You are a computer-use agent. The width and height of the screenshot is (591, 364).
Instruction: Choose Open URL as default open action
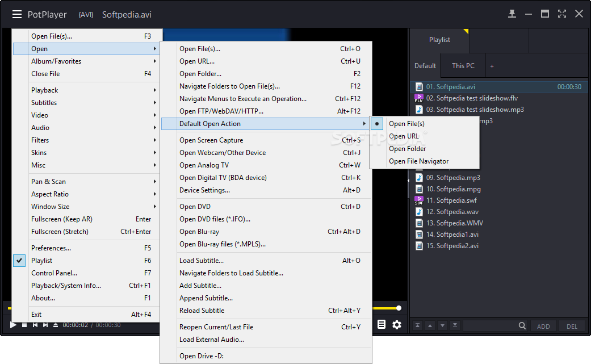pyautogui.click(x=425, y=136)
